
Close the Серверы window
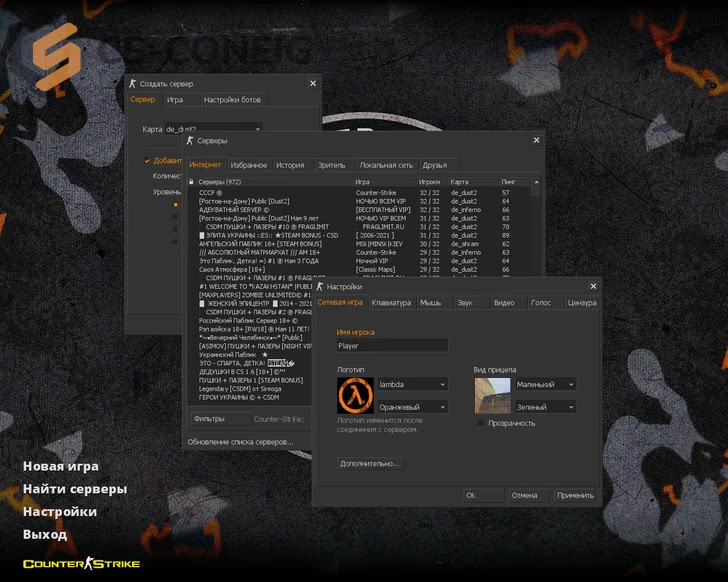point(536,140)
